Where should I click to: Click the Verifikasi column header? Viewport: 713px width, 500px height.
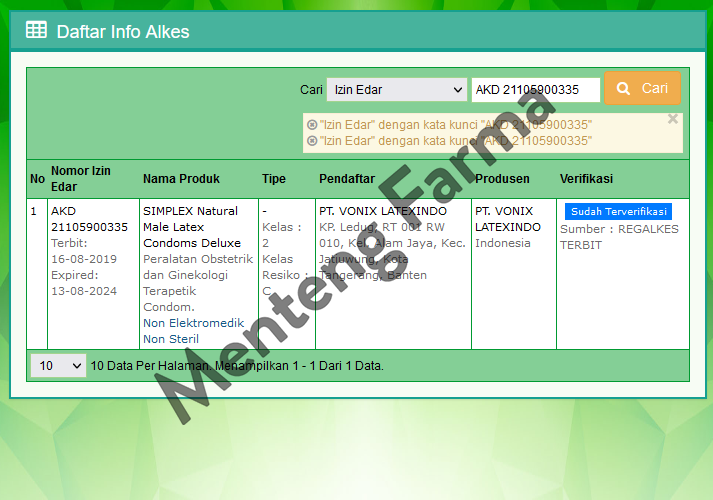tap(586, 179)
